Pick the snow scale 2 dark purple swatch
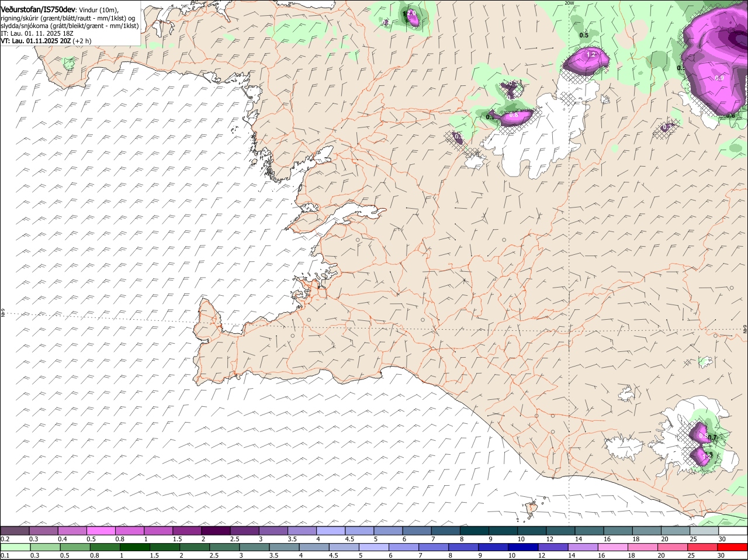The height and width of the screenshot is (560, 748). coord(216,531)
